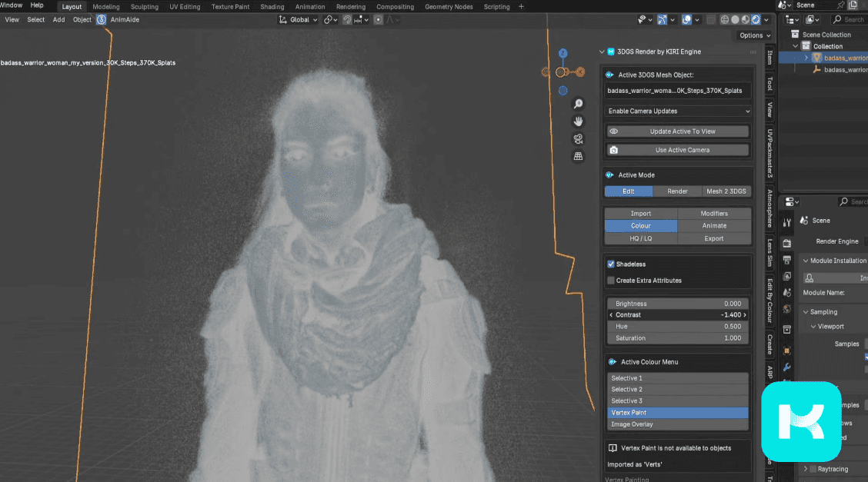Switch perspective/orthographic grid icon
The height and width of the screenshot is (482, 868).
tap(578, 156)
